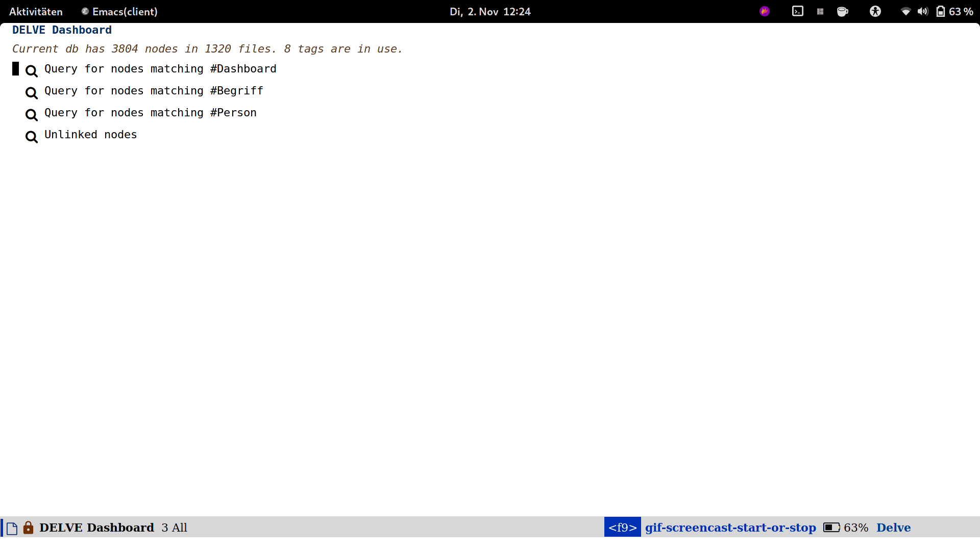Viewport: 980px width, 551px height.
Task: Click the purple flame tray icon
Action: coord(764,11)
